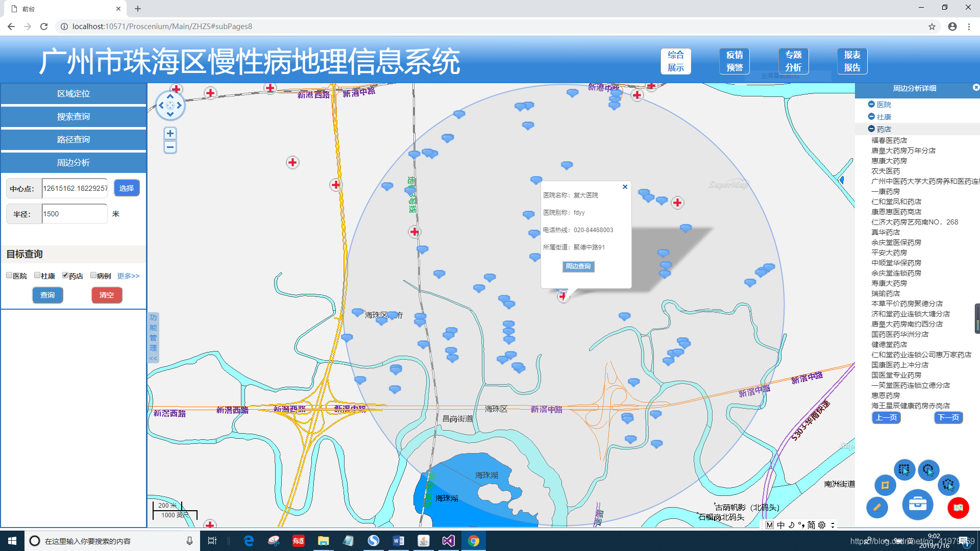Screen dimensions: 980x551
Task: Click the rectangle selection tool icon
Action: tap(904, 469)
